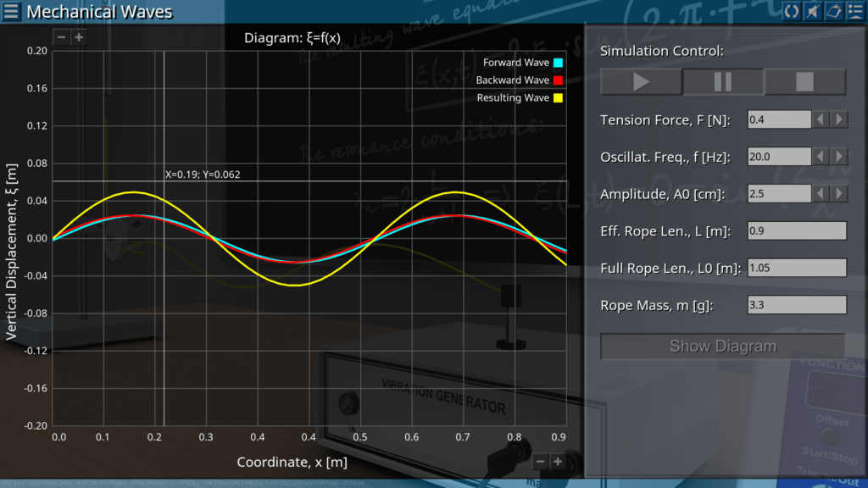The width and height of the screenshot is (868, 488).
Task: Toggle the cyan Forward Wave legend swatch
Action: pos(558,63)
